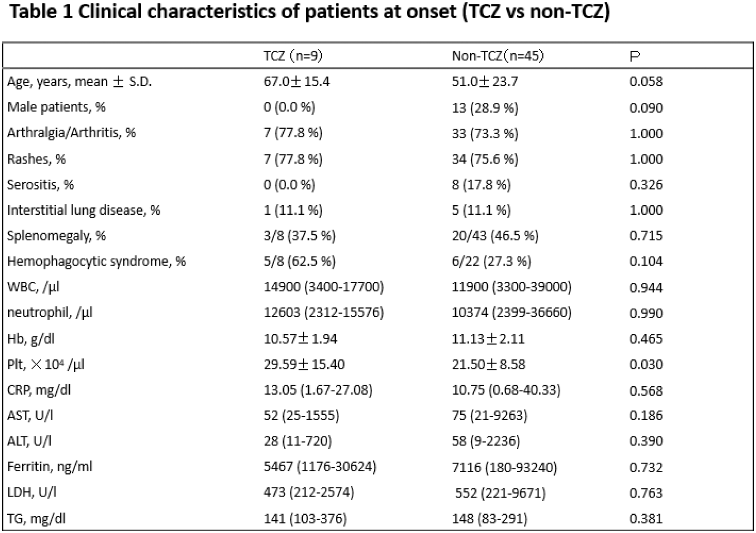Select the WBC value 14900 (3400-17700)
This screenshot has height=533, width=756.
click(x=323, y=287)
